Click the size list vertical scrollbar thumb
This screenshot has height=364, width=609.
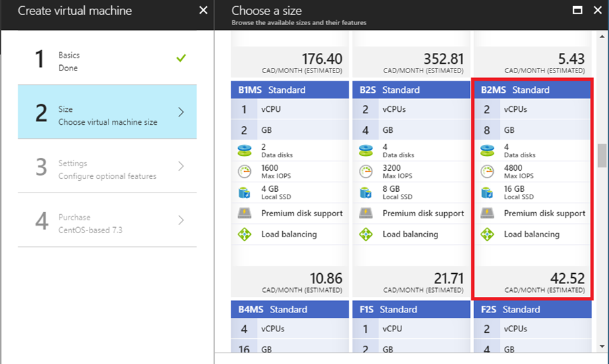[602, 155]
